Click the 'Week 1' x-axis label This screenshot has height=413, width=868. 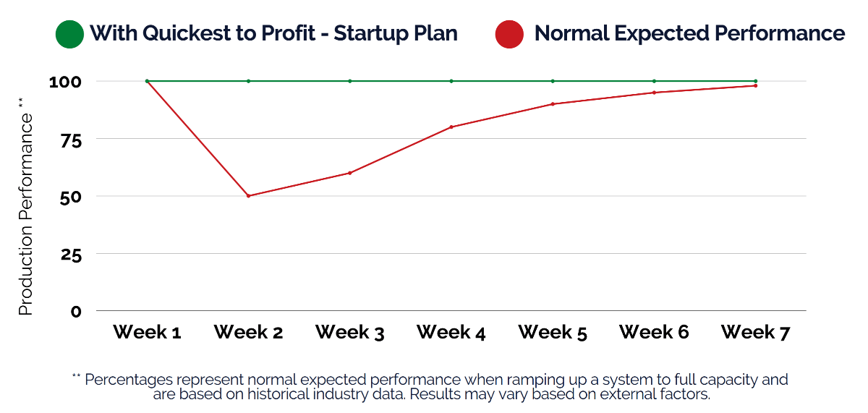tap(147, 333)
